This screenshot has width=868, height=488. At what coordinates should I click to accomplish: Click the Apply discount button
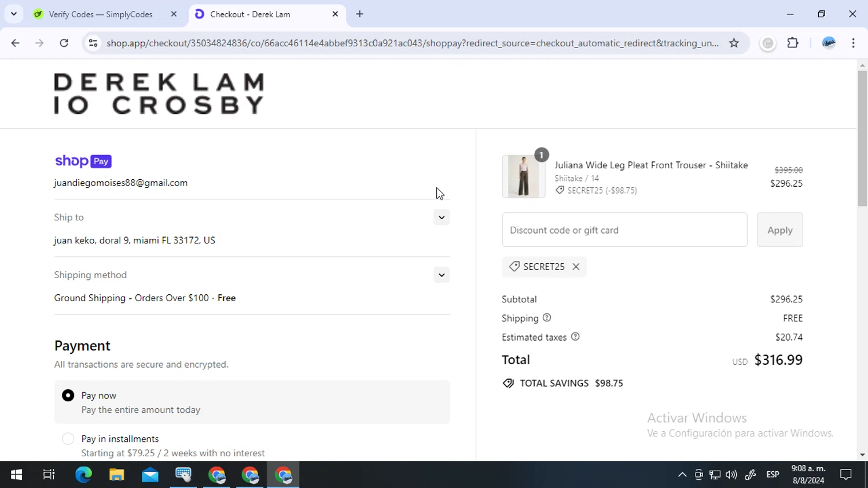(x=779, y=230)
